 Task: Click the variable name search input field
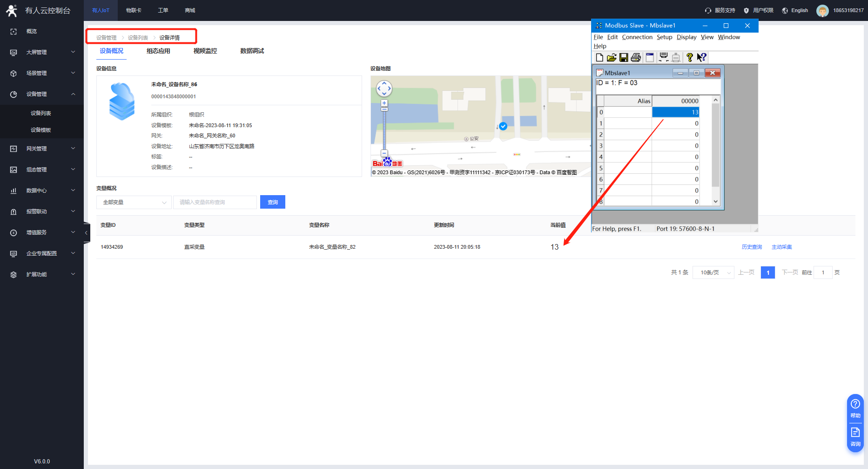(215, 202)
